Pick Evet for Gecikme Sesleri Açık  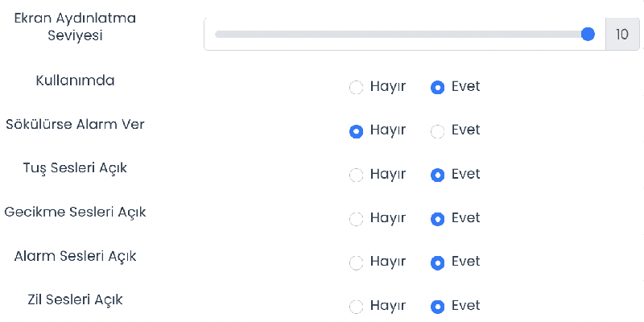[437, 219]
